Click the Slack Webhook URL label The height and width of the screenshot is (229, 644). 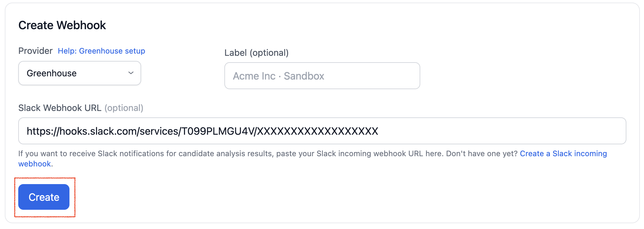click(x=60, y=108)
